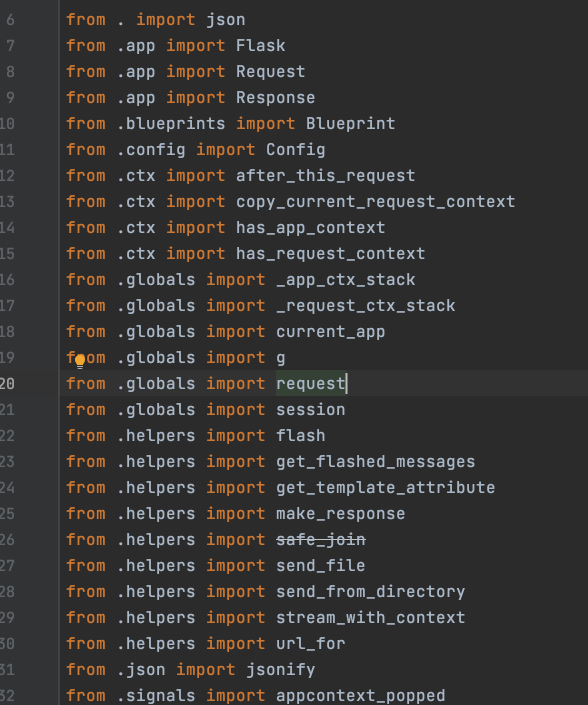The width and height of the screenshot is (588, 705).
Task: Select 'Flask' in the import line
Action: pos(260,45)
